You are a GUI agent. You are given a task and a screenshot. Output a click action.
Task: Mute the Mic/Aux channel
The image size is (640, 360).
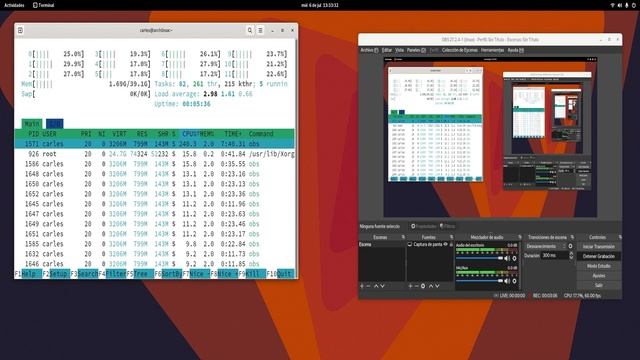pyautogui.click(x=507, y=281)
